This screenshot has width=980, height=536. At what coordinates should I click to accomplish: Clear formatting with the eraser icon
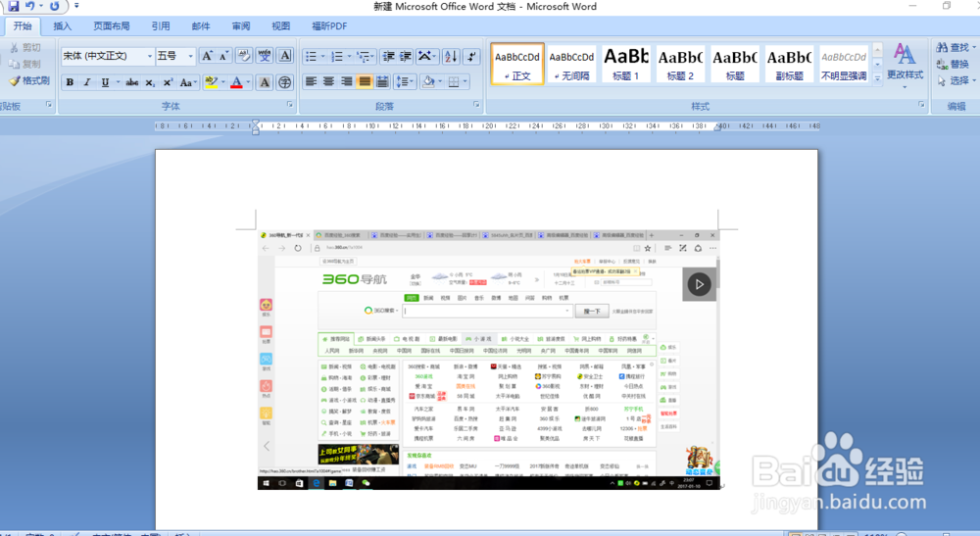244,56
